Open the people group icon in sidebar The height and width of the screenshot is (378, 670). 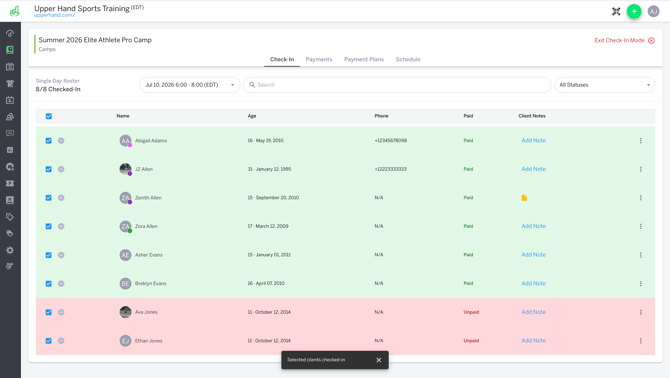point(10,117)
